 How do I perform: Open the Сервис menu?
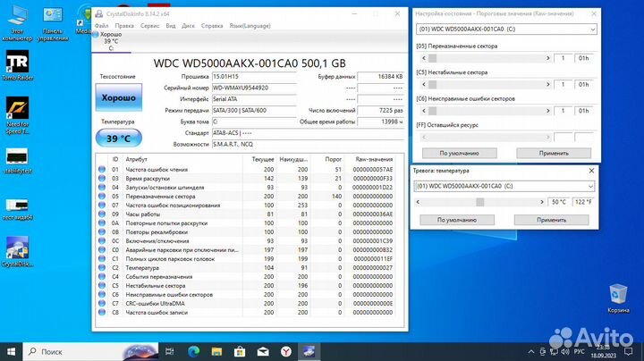(149, 25)
